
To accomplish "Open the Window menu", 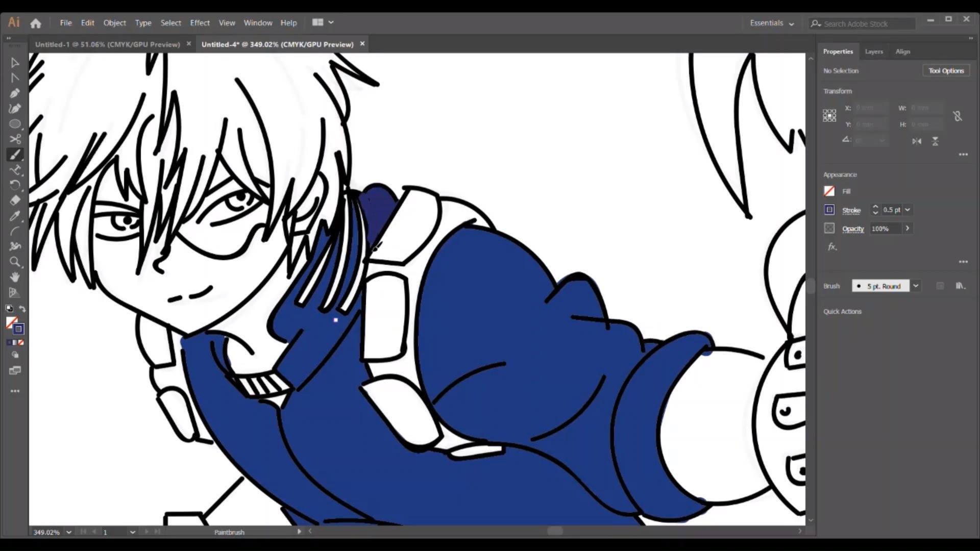I will coord(258,23).
